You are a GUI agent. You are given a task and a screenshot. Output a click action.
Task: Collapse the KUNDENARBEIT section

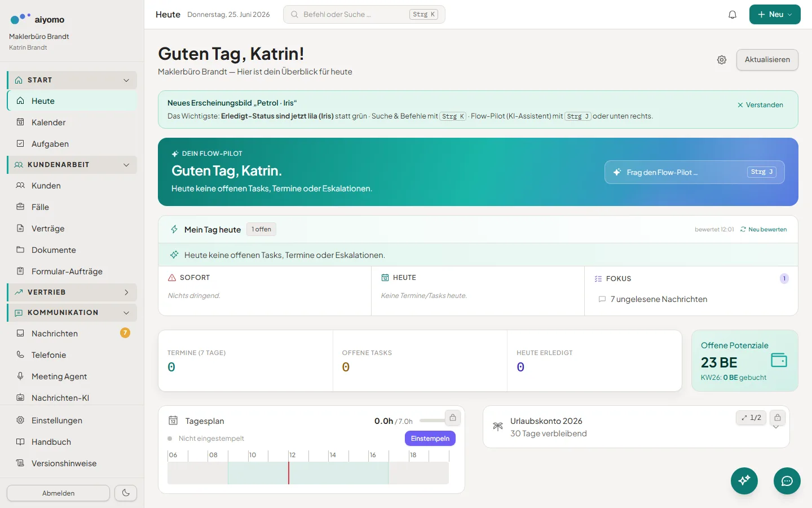[x=72, y=165]
